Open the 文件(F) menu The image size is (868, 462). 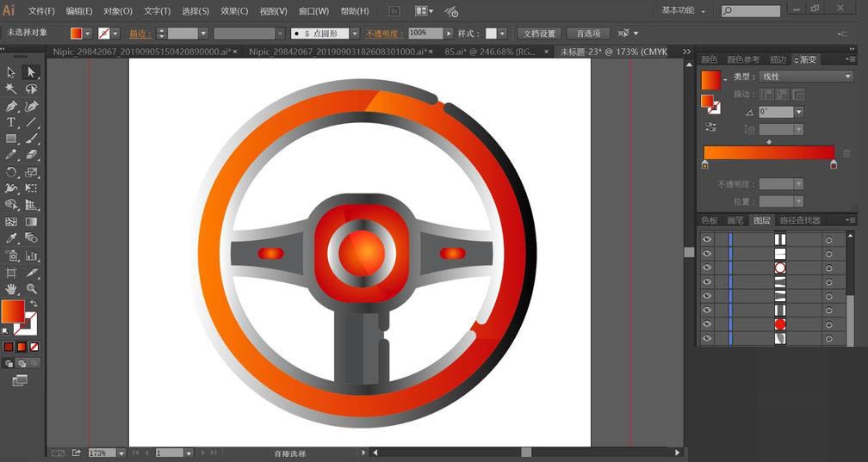41,11
